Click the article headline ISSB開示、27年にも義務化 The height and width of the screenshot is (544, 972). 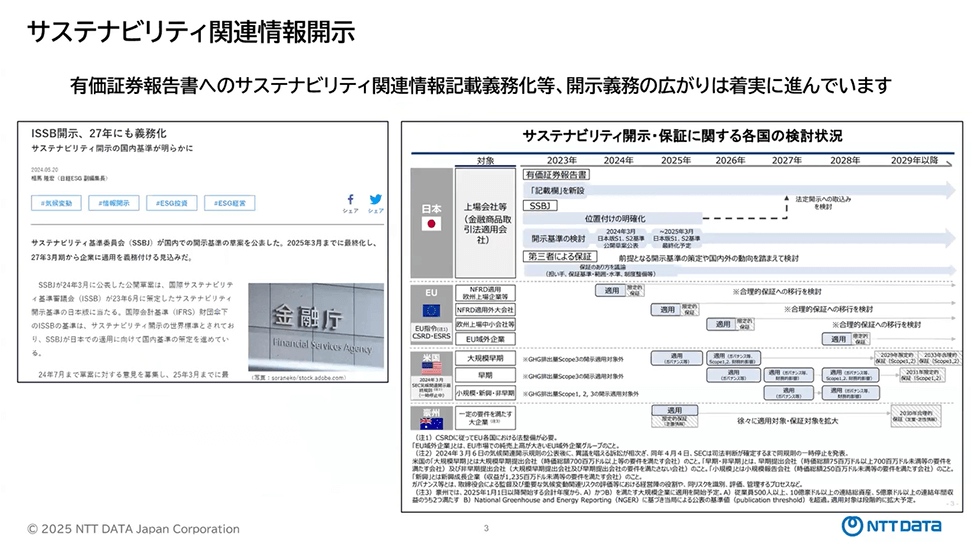[x=99, y=133]
